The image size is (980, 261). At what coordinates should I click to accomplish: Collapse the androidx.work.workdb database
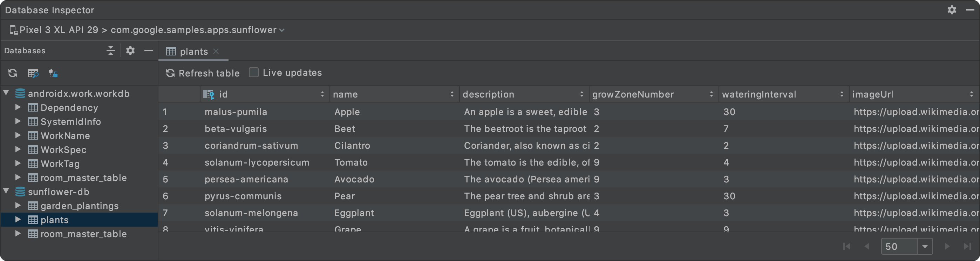click(6, 93)
